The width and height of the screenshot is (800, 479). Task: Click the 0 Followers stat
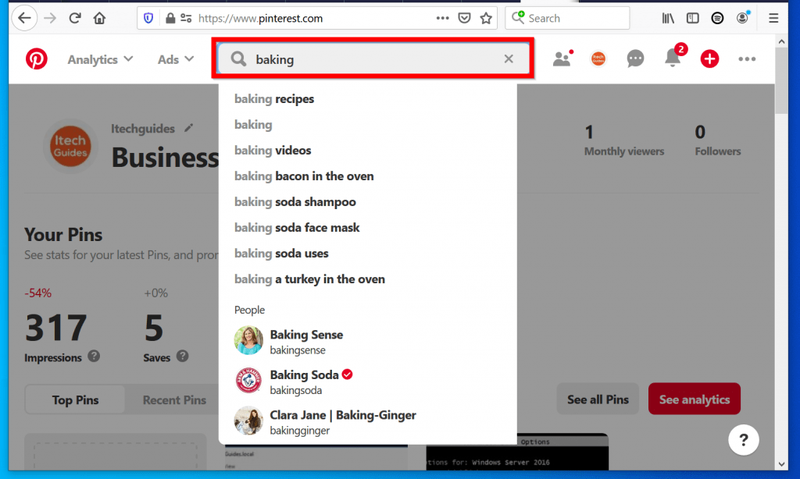tap(717, 140)
